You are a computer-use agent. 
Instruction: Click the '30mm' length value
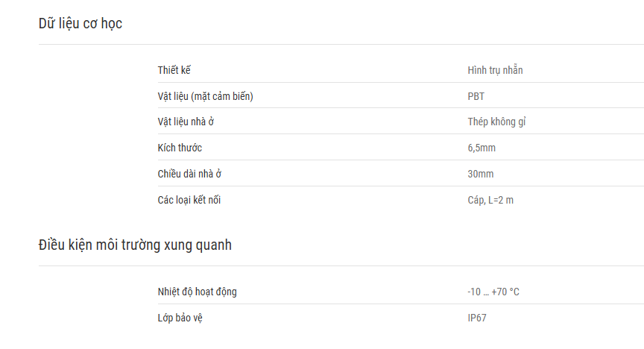click(481, 174)
